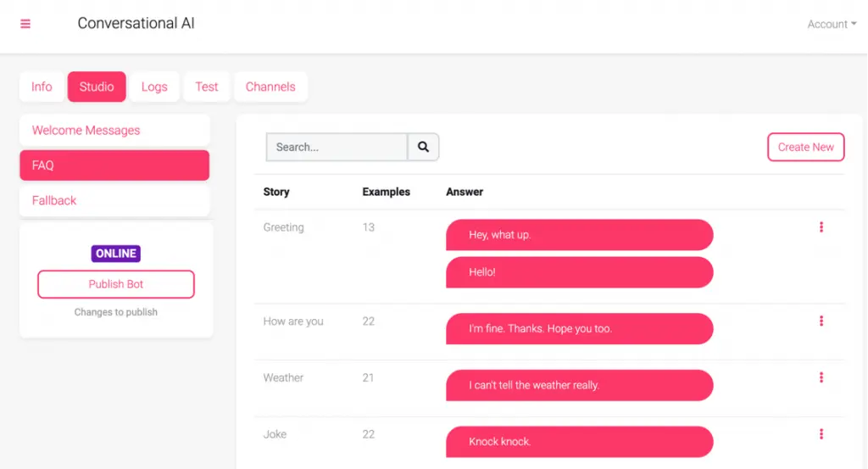Open the Logs tab

[154, 87]
